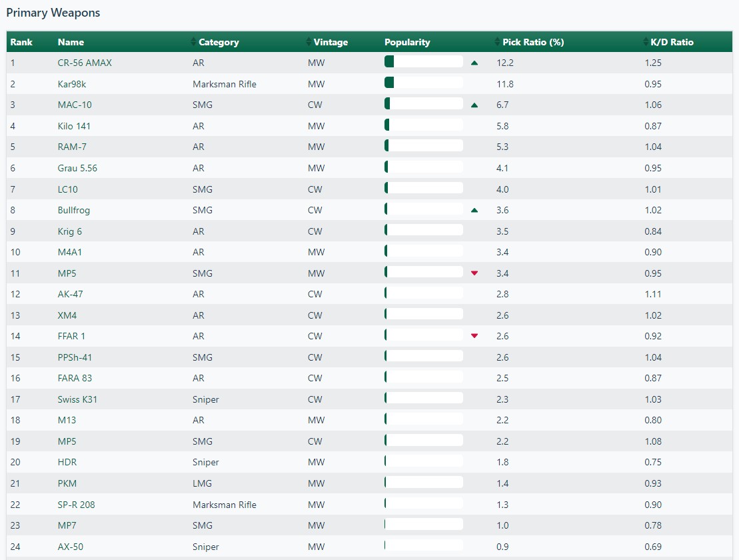739x560 pixels.
Task: Click the sort arrows next to Vintage
Action: (x=309, y=42)
